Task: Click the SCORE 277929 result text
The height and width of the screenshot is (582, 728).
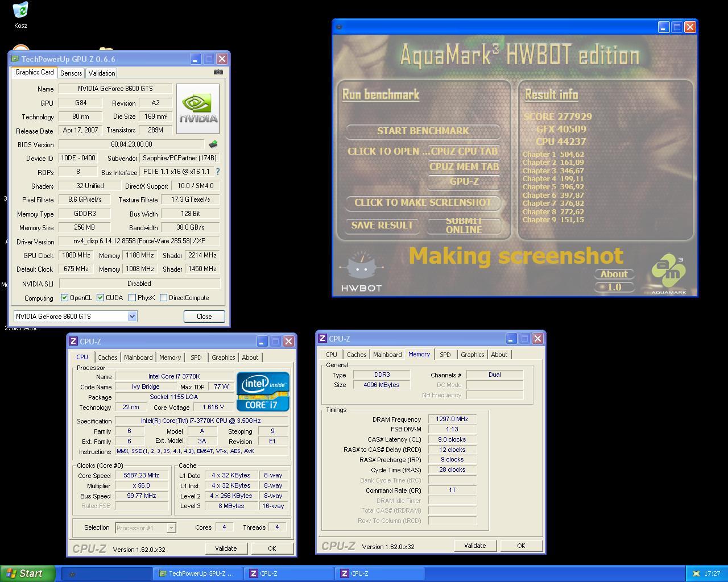Action: coord(558,117)
